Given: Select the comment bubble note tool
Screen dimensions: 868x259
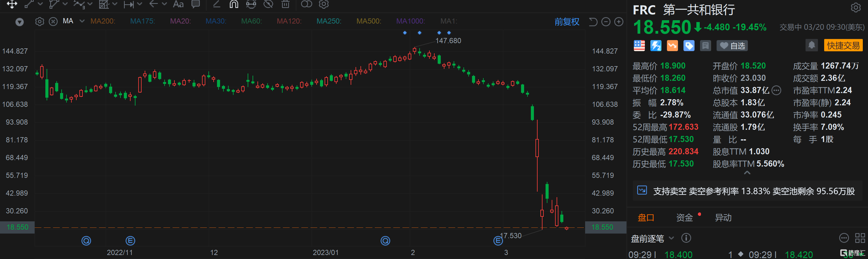Looking at the screenshot, I should click(196, 4).
